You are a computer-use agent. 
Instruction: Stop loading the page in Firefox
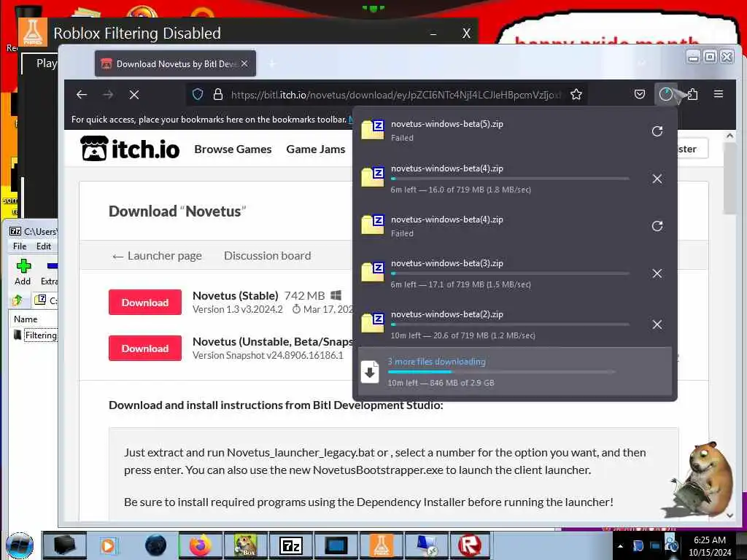(134, 95)
